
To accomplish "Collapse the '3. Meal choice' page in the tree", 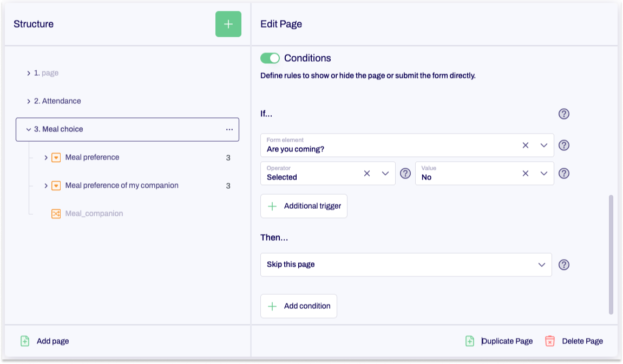I will click(28, 129).
